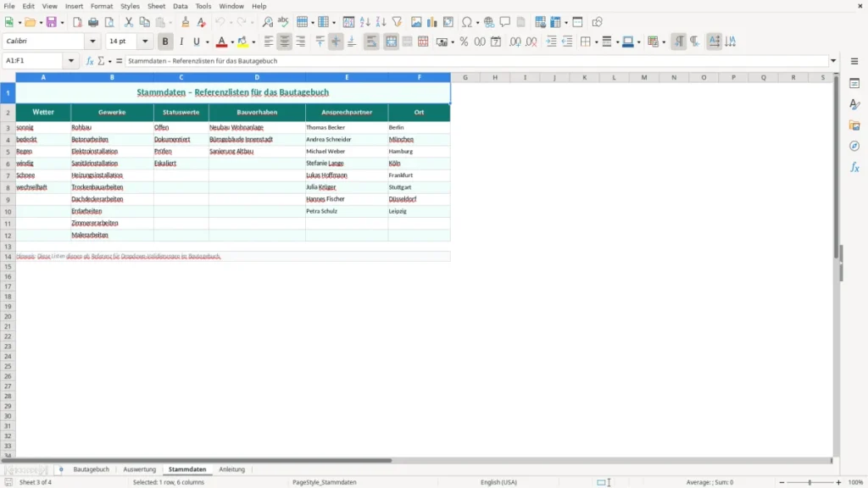
Task: Zoom out with minus button
Action: 782,482
